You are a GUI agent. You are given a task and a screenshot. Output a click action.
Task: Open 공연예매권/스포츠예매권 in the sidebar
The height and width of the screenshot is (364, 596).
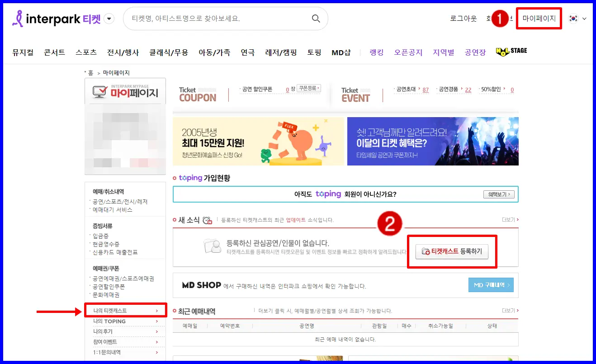(x=123, y=279)
